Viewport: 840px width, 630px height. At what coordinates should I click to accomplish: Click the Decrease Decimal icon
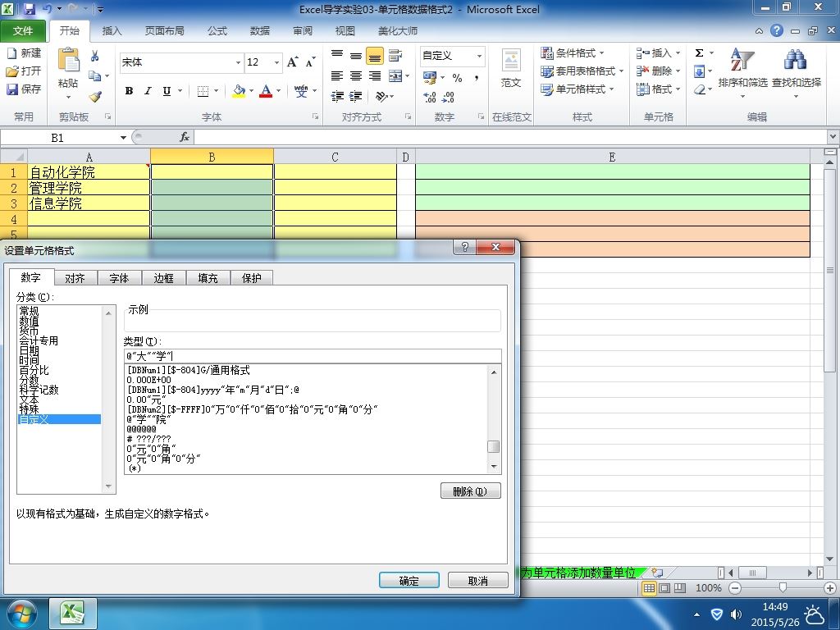449,97
